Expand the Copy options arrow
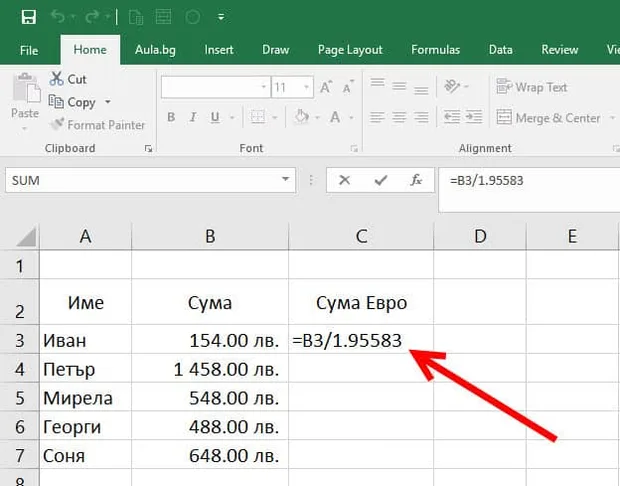This screenshot has width=620, height=486. tap(108, 102)
